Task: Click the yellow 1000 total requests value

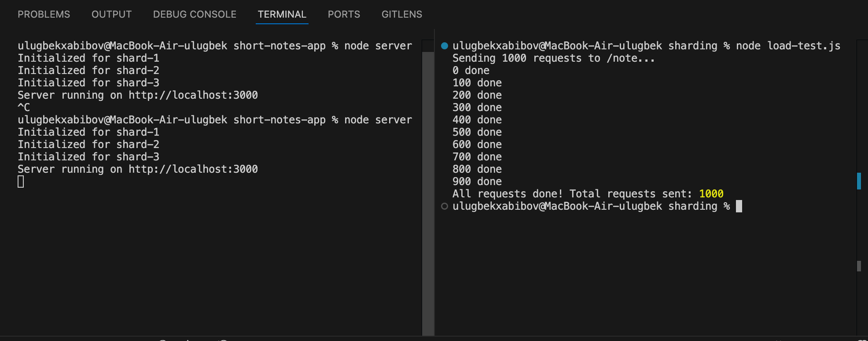Action: pyautogui.click(x=711, y=194)
